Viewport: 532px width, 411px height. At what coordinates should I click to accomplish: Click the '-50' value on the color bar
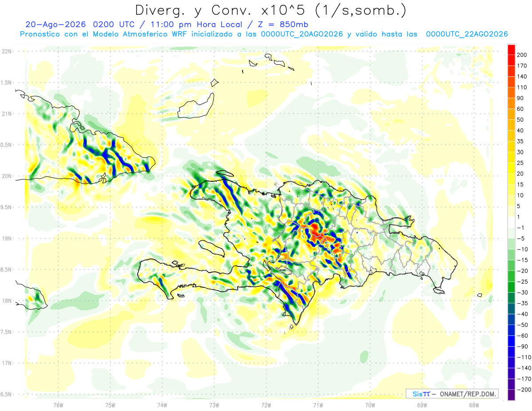(523, 325)
